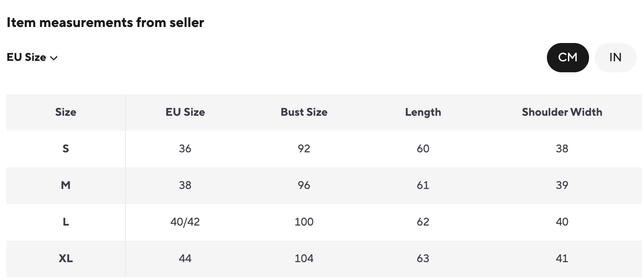Select the L size row label
The width and height of the screenshot is (644, 280).
coord(65,222)
